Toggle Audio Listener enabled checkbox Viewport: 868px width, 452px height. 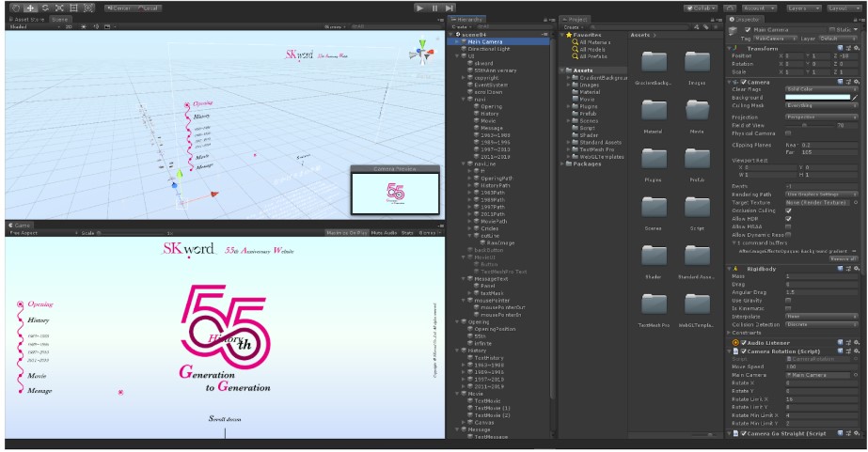744,343
